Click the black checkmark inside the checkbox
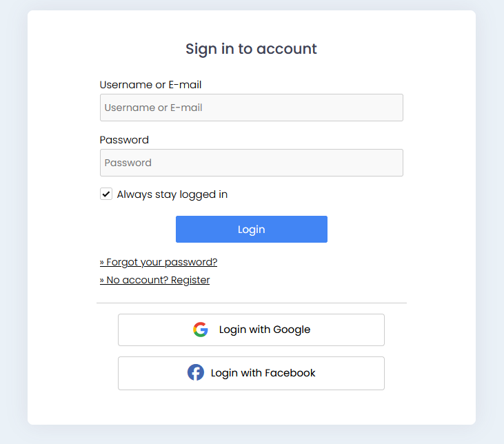Image resolution: width=504 pixels, height=444 pixels. (x=106, y=194)
